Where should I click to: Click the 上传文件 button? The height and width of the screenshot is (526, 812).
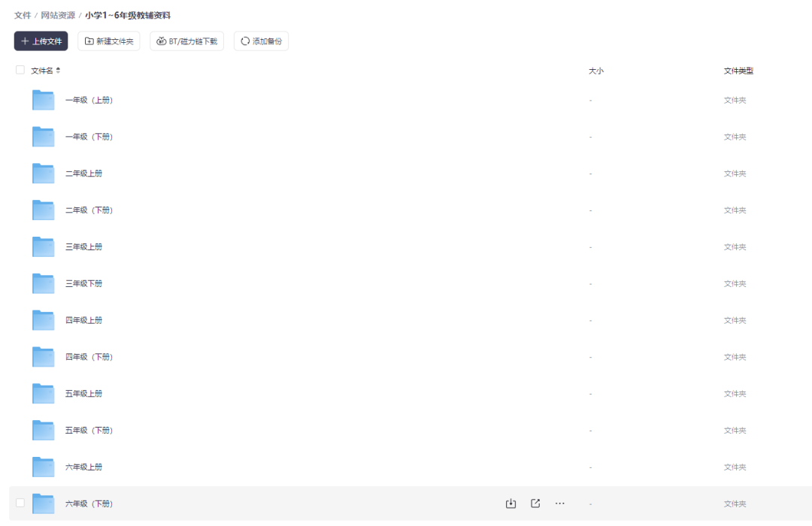point(41,41)
